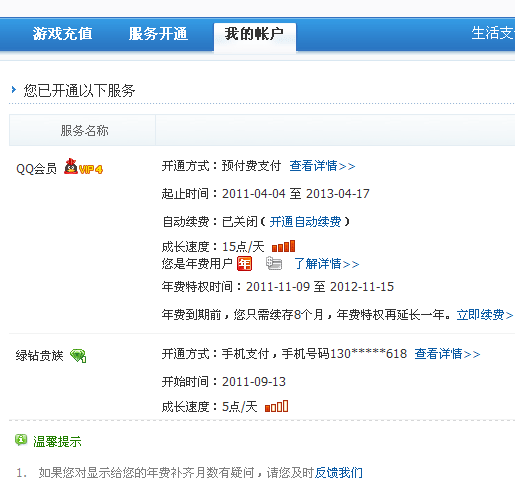
Task: Click the green 温馨提示 tip icon
Action: [x=21, y=440]
